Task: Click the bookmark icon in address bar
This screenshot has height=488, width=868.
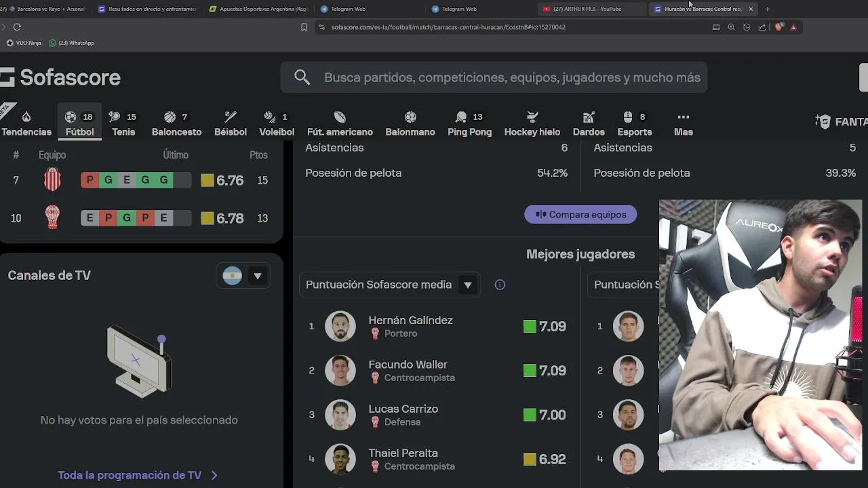Action: (x=304, y=27)
